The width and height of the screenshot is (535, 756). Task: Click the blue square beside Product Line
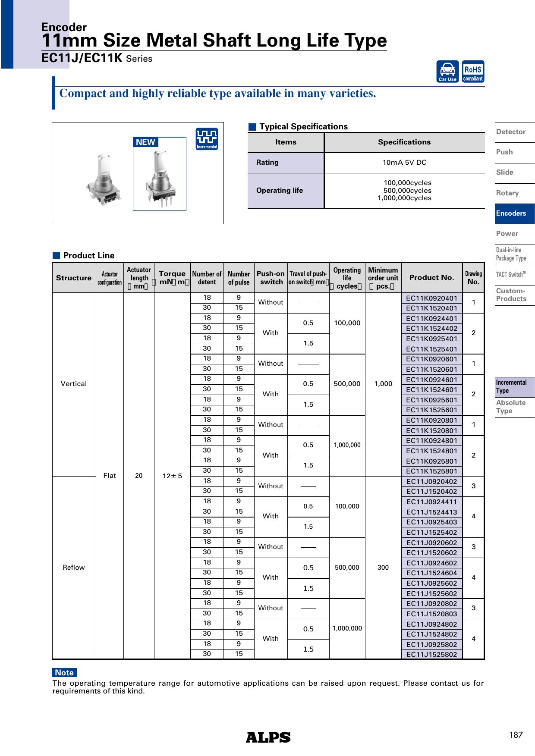[x=56, y=255]
